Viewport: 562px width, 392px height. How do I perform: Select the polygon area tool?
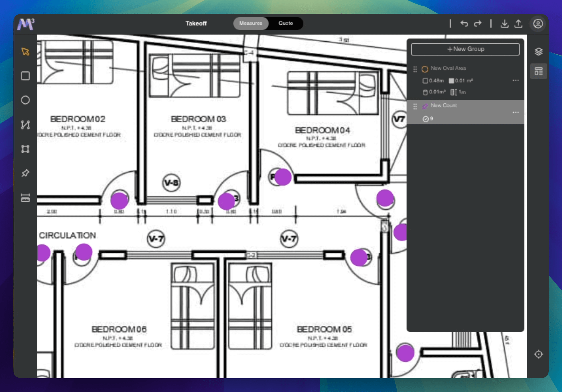[x=25, y=149]
